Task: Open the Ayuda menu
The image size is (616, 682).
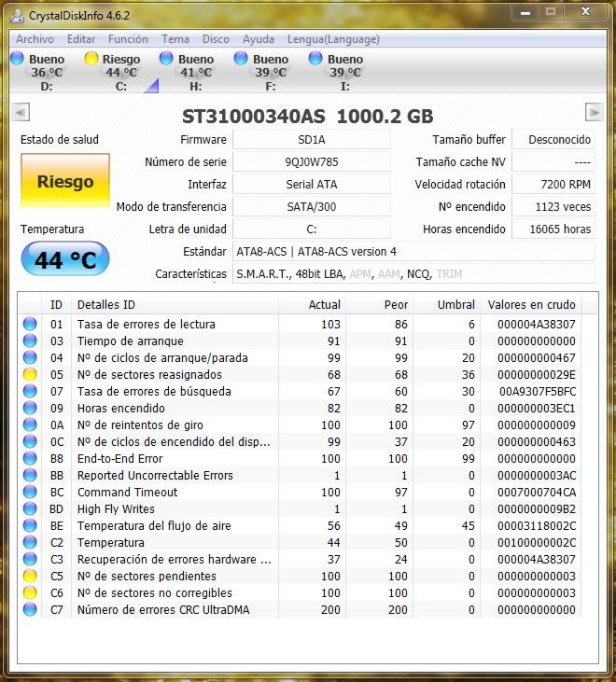Action: (x=259, y=39)
